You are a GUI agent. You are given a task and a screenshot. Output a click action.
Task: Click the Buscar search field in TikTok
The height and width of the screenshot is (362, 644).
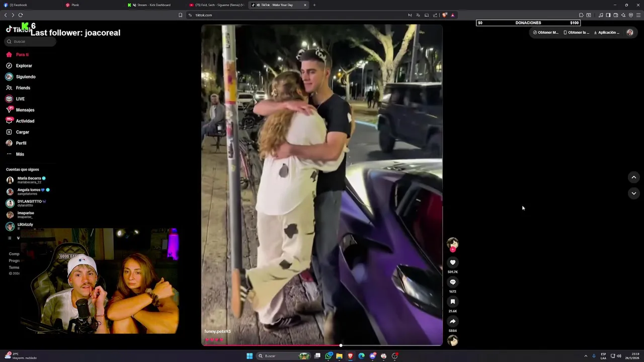click(x=30, y=41)
